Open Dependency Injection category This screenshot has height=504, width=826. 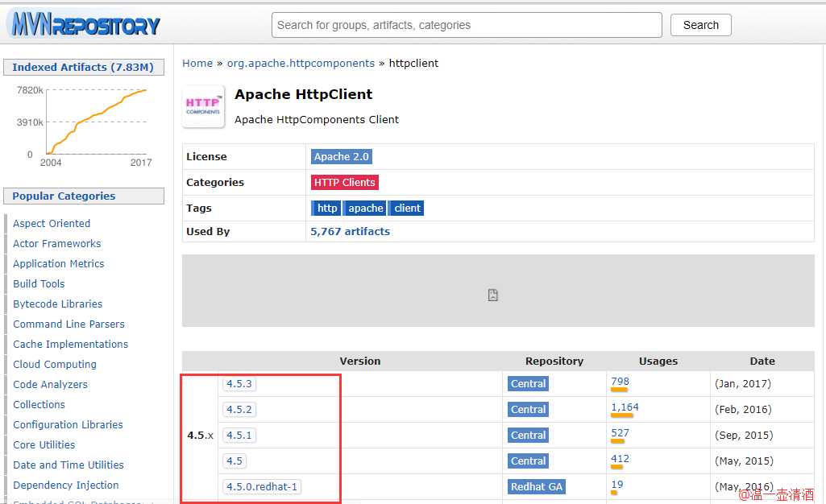tap(66, 485)
